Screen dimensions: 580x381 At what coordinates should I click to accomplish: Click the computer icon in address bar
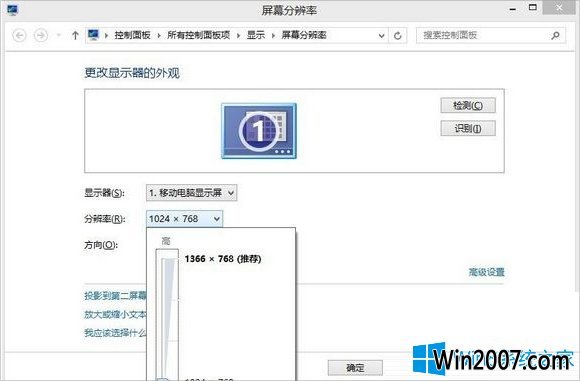(x=93, y=35)
